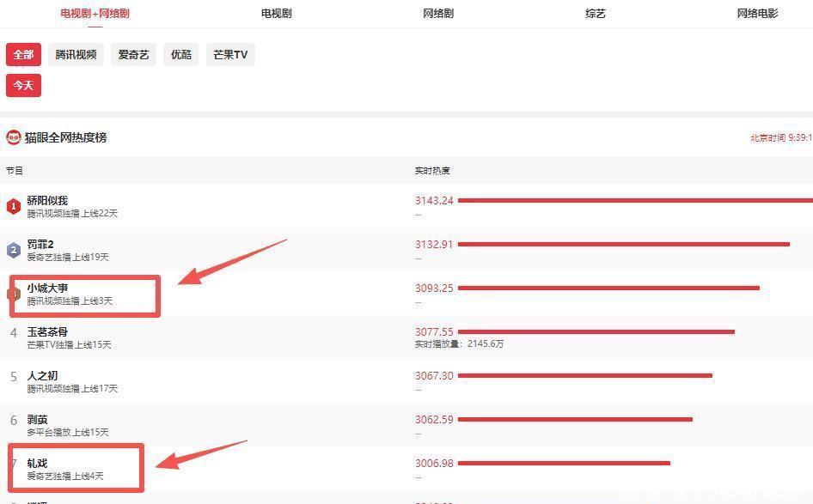Switch to 综艺 tab
The height and width of the screenshot is (504, 813).
coord(596,14)
